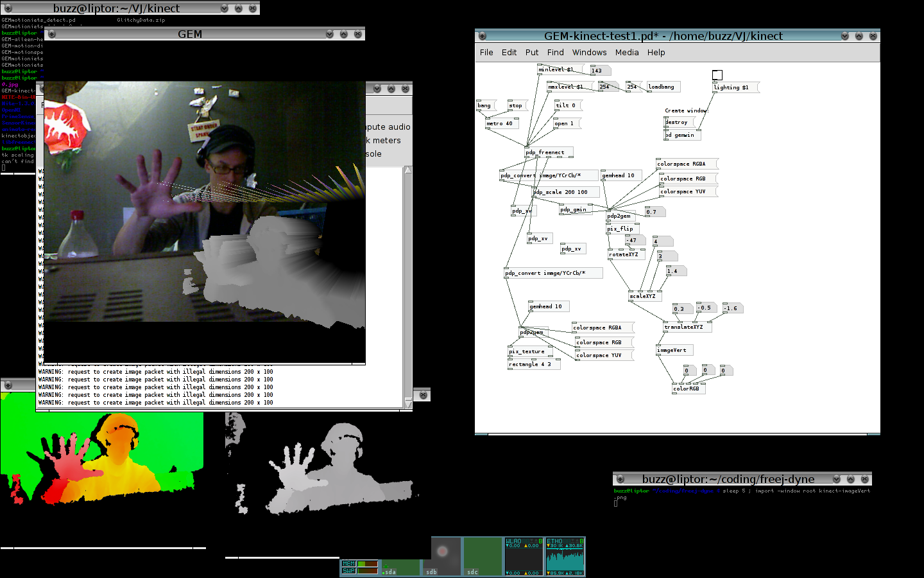Click the WLA0 network monitor applet
Image resolution: width=924 pixels, height=578 pixels.
coord(524,557)
